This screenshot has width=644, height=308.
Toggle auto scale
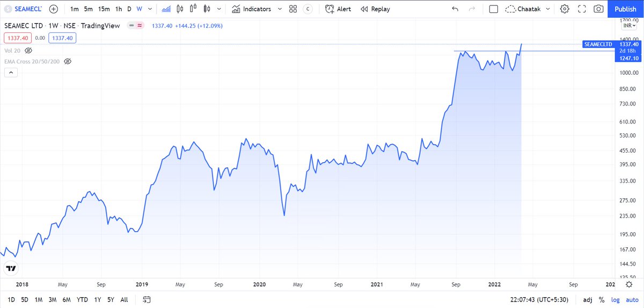(631, 299)
